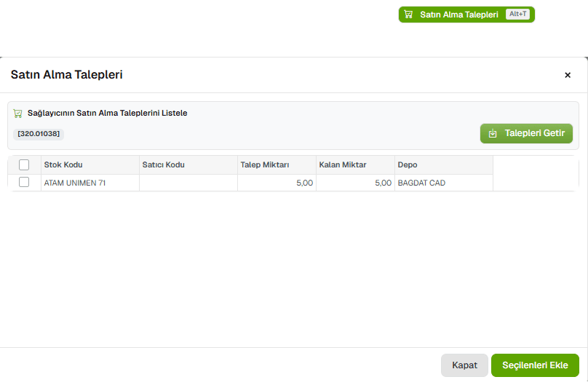Click the Seçilenleri Ekle button
Screen dimensions: 588x385
535,365
